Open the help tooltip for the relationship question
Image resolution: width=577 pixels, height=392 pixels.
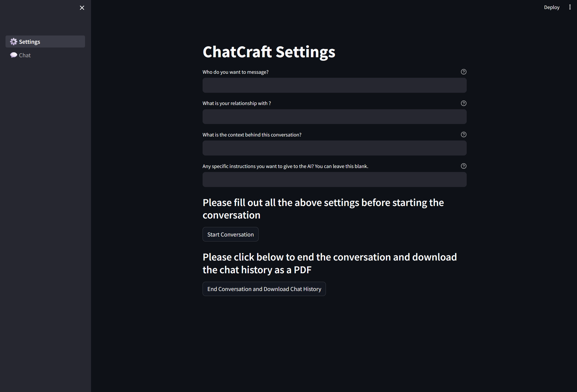point(463,103)
